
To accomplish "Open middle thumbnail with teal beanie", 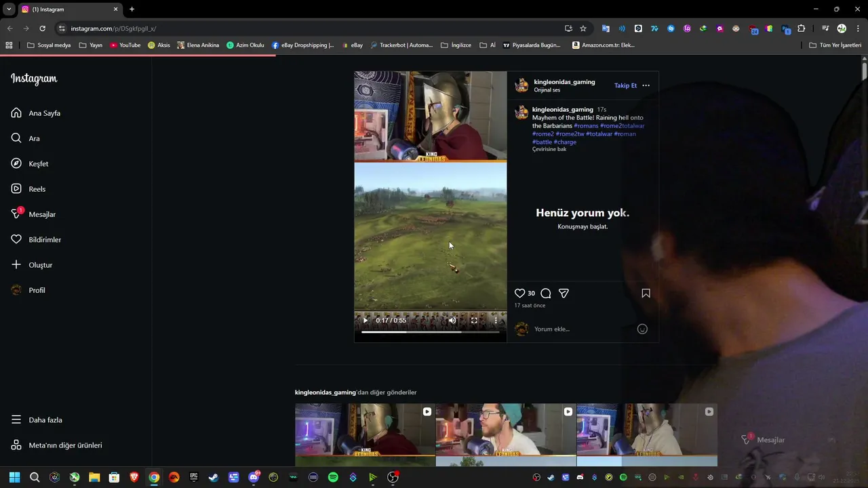I will (506, 435).
